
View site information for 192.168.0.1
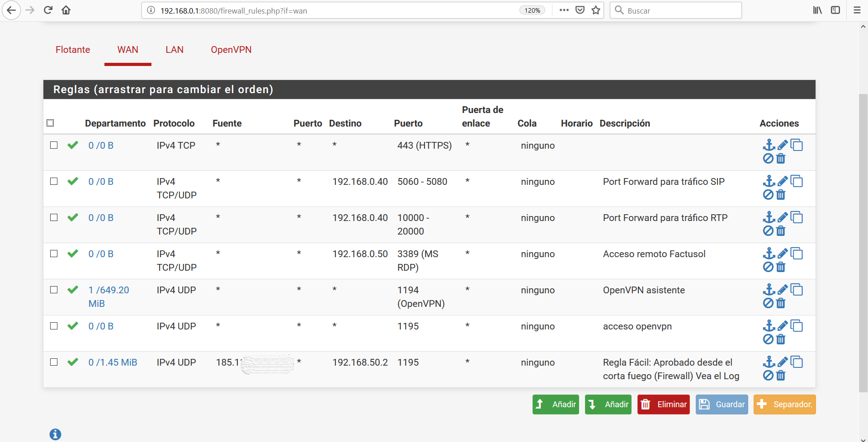pos(151,10)
